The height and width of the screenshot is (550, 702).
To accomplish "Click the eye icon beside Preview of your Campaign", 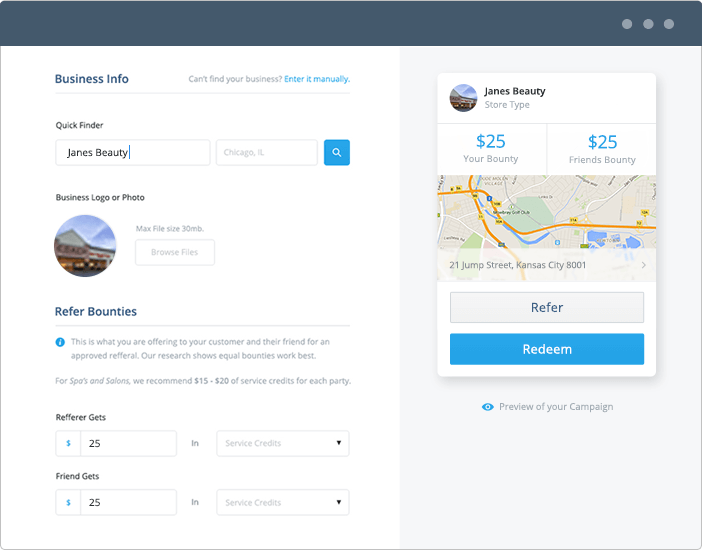I will tap(488, 407).
